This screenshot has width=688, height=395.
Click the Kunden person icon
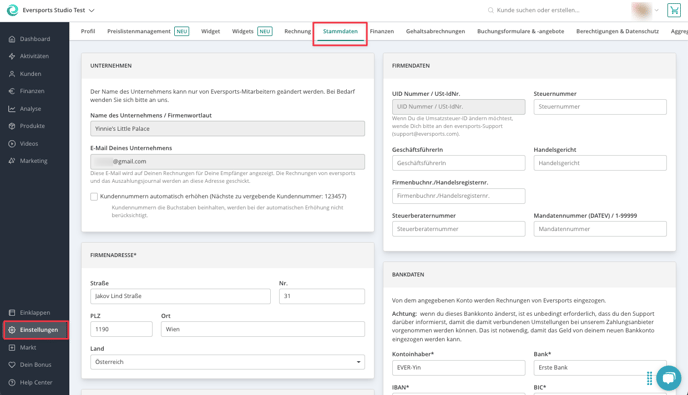coord(12,74)
